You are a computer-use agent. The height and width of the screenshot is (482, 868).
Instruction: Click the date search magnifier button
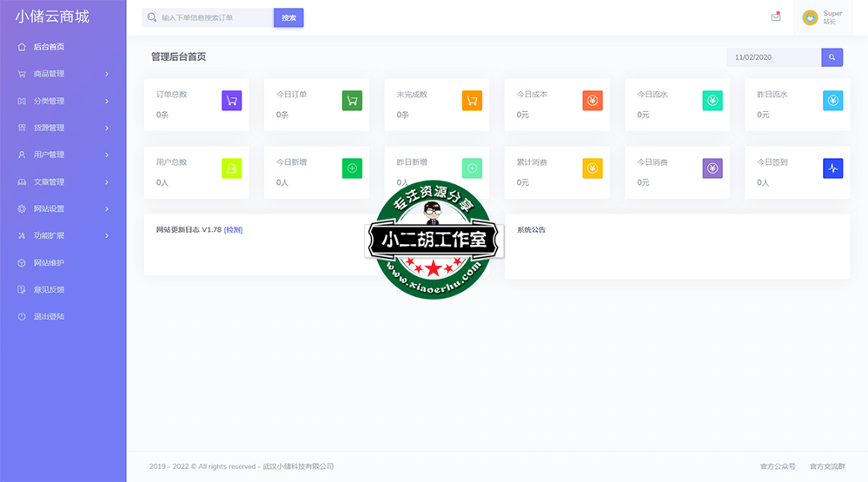832,57
